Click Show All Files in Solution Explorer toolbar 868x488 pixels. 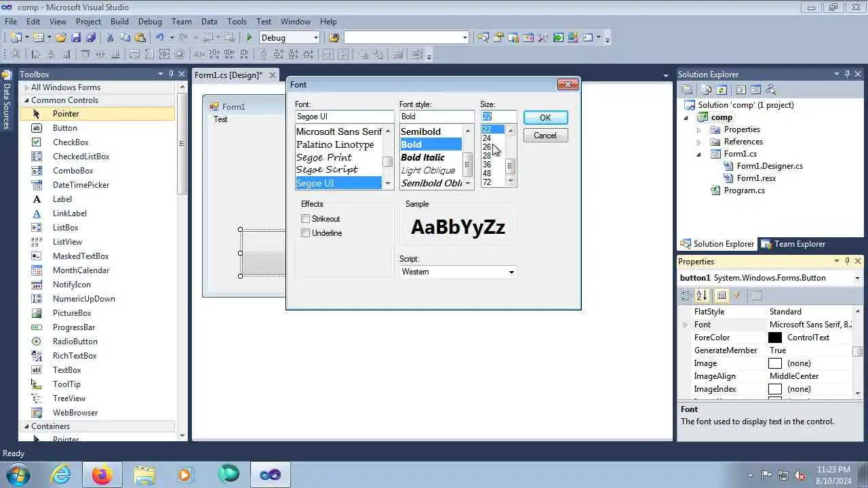(x=707, y=89)
